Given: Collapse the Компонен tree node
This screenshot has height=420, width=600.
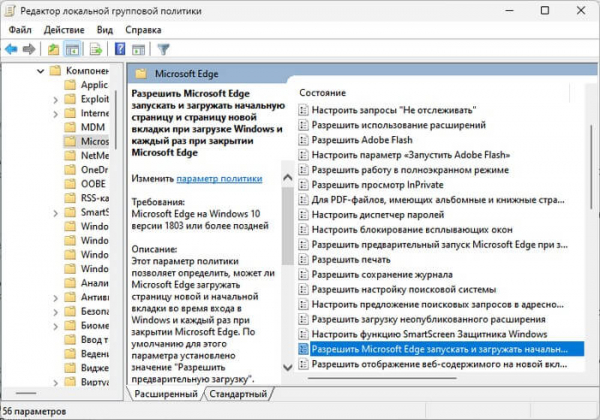Looking at the screenshot, I should click(x=41, y=71).
